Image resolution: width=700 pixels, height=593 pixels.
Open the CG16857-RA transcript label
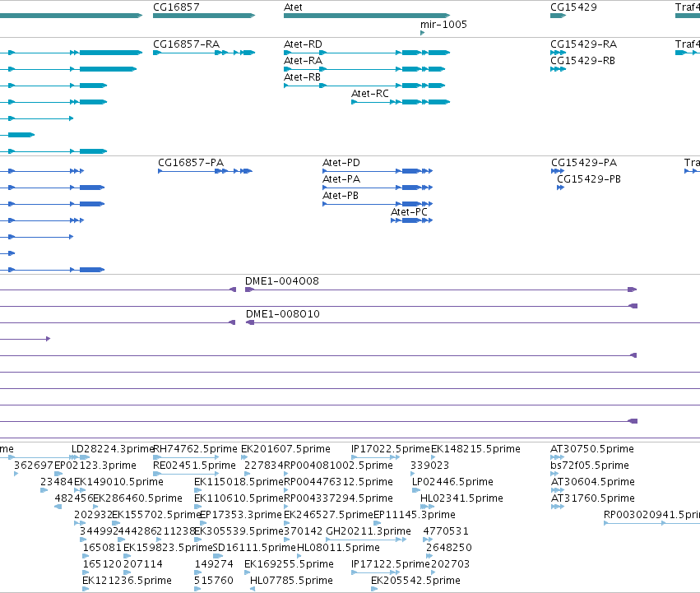[186, 44]
